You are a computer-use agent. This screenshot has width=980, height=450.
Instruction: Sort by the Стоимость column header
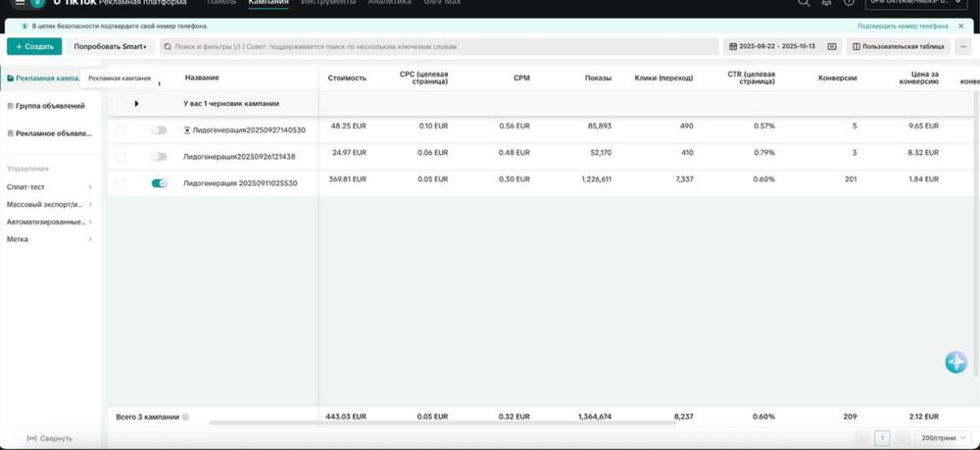pyautogui.click(x=347, y=78)
